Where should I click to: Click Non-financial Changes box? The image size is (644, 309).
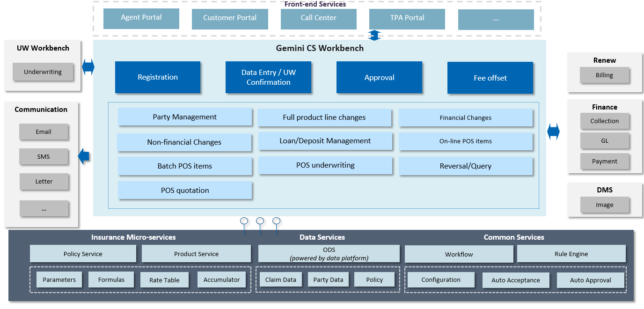point(184,142)
